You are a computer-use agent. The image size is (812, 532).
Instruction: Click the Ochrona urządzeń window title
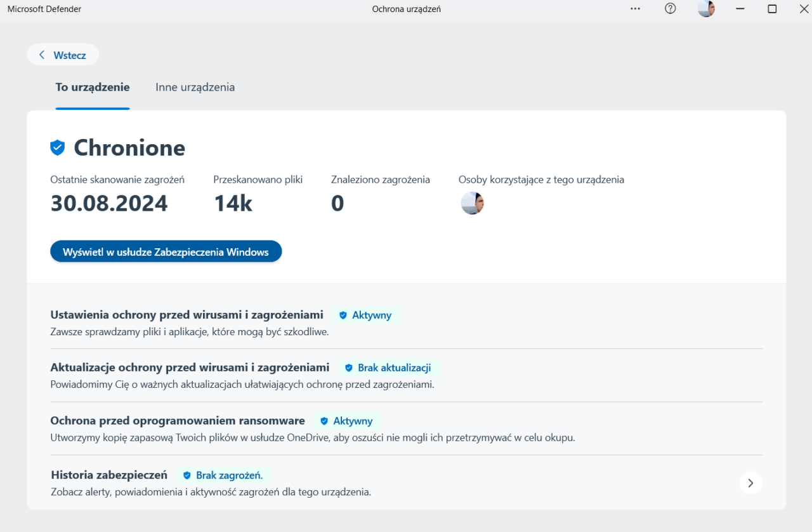coord(407,9)
